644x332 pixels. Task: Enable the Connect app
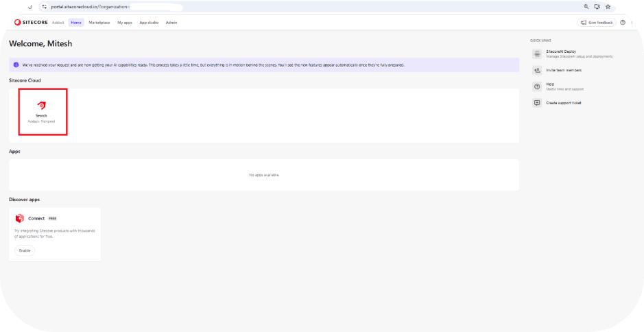pos(24,250)
